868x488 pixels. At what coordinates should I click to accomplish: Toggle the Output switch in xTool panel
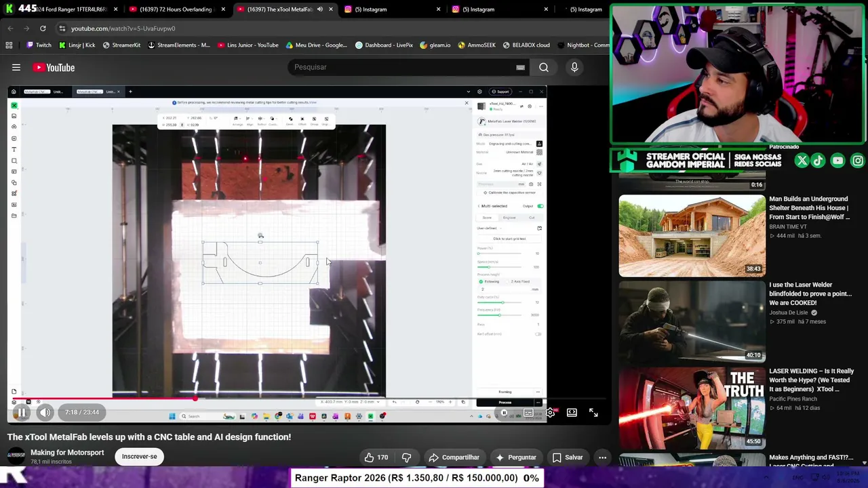pyautogui.click(x=540, y=206)
